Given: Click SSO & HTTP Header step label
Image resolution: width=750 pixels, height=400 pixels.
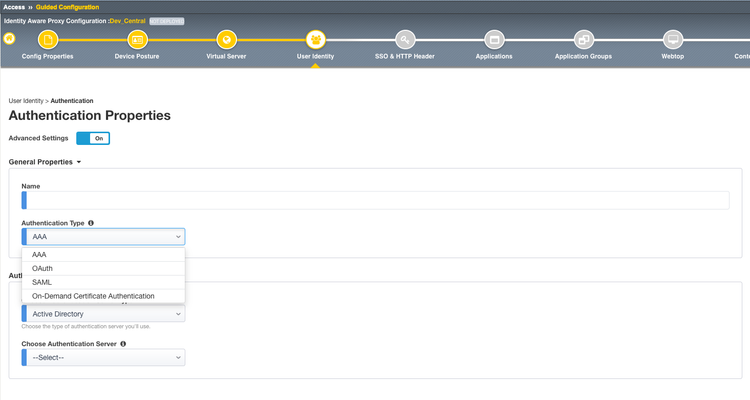Looking at the screenshot, I should coord(405,56).
